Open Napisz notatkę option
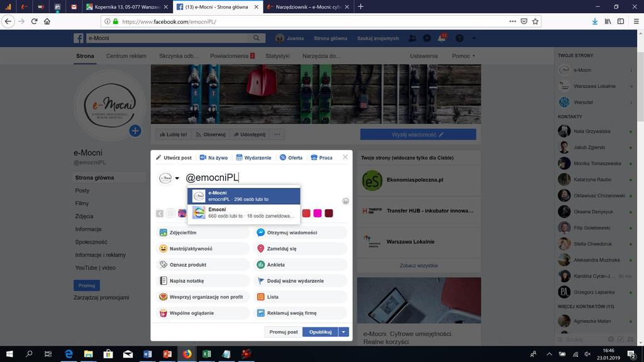644x362 pixels. (203, 281)
